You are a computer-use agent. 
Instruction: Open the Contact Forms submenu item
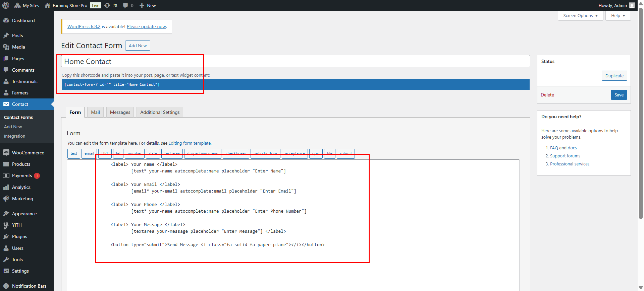pyautogui.click(x=18, y=117)
